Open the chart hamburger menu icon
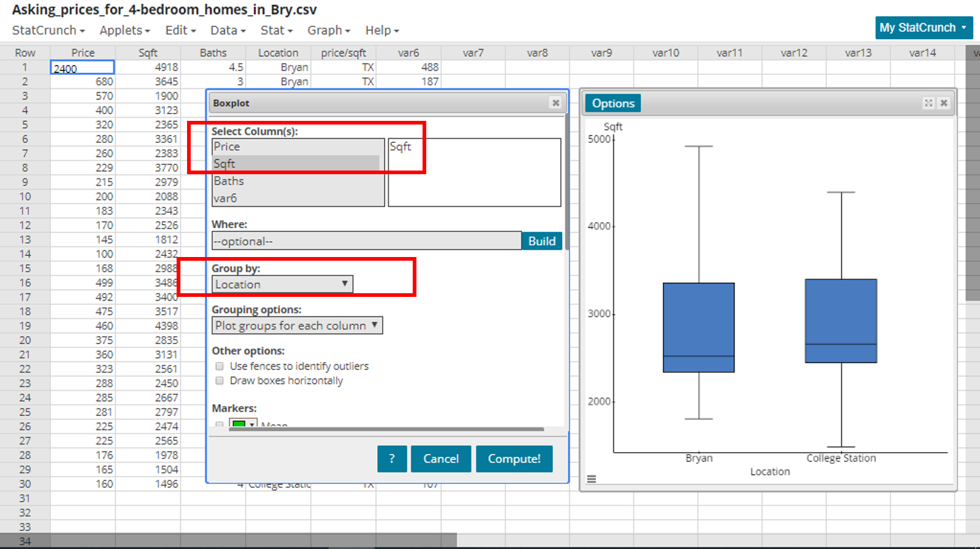 pos(591,479)
